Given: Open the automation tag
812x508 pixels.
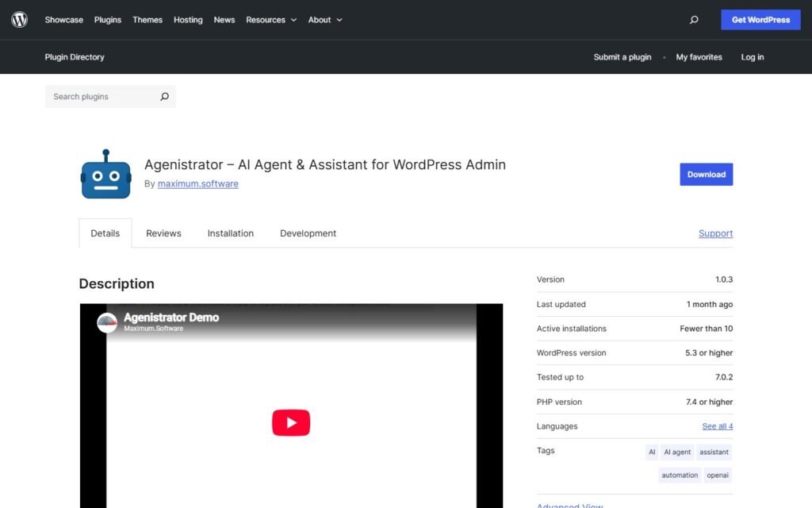Looking at the screenshot, I should pos(680,475).
